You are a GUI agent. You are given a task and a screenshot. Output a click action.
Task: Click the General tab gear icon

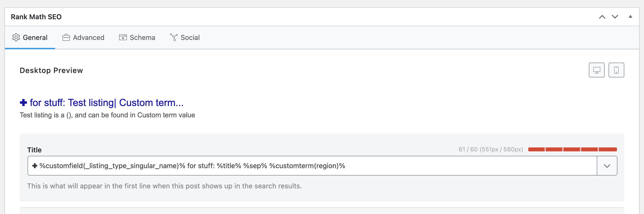coord(16,37)
